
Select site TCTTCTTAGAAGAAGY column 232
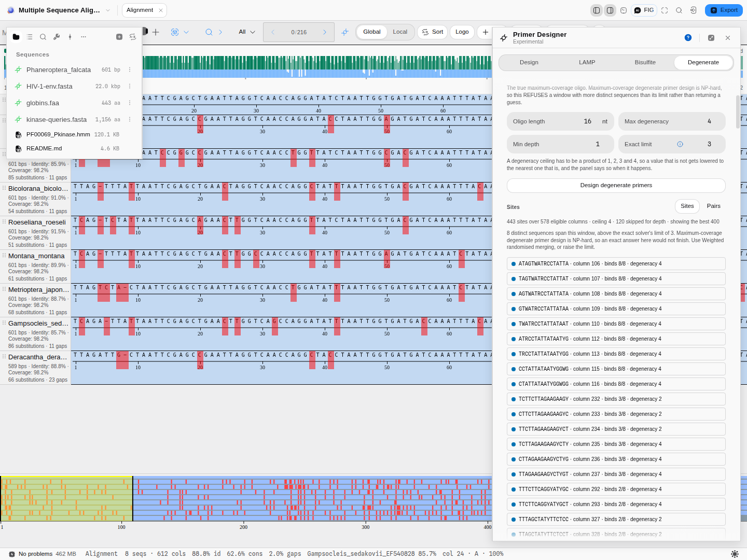coord(616,399)
